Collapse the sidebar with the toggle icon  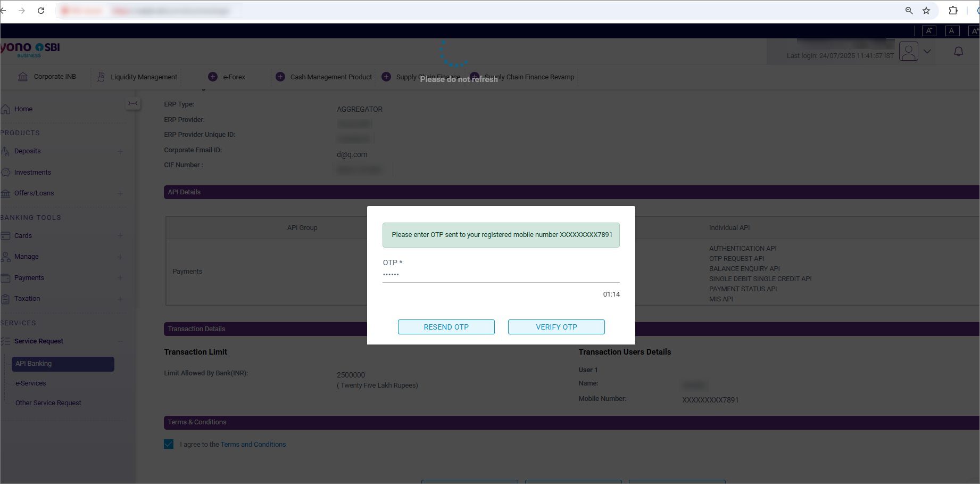point(133,103)
